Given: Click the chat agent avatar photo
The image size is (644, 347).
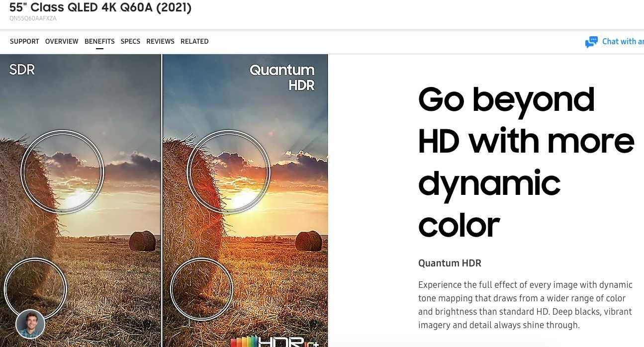Looking at the screenshot, I should pos(30,324).
